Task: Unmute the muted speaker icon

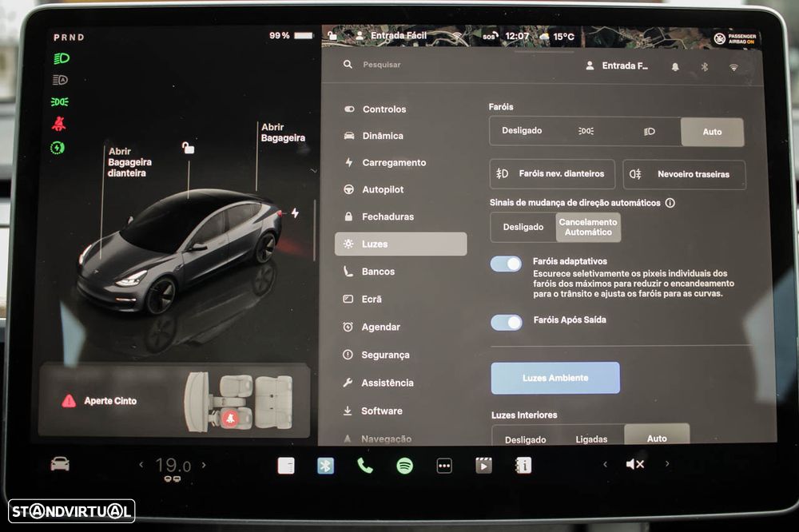Action: pyautogui.click(x=635, y=464)
